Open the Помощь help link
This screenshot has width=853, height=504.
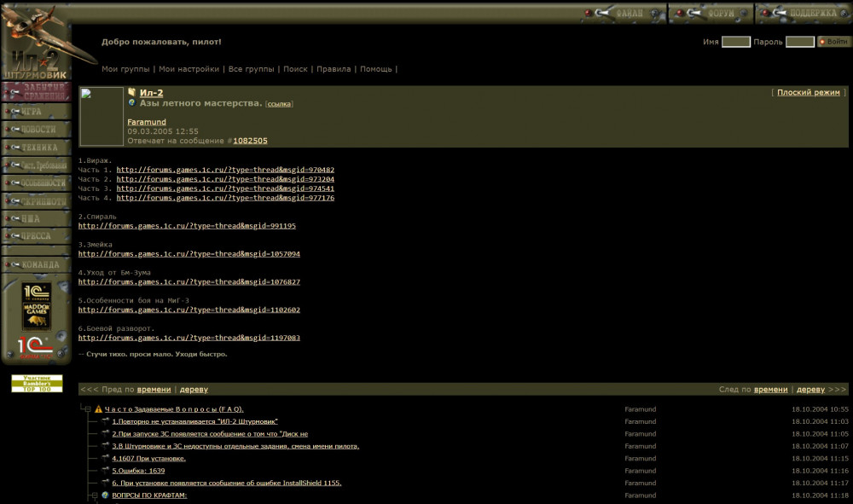click(x=376, y=69)
